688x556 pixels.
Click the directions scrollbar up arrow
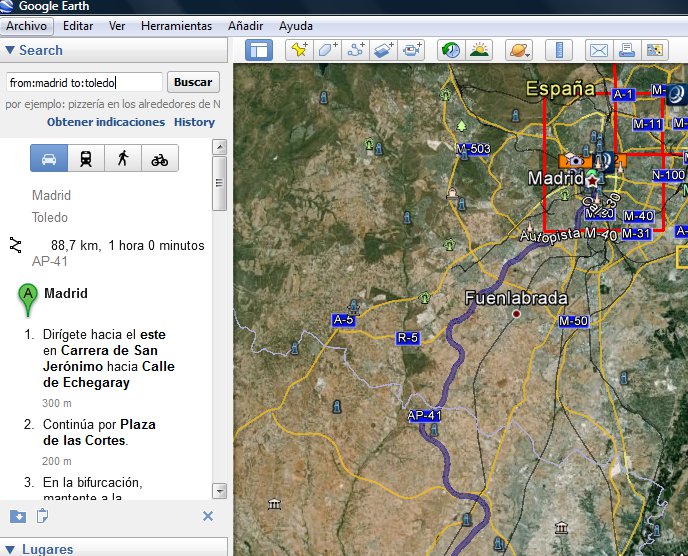[x=219, y=147]
